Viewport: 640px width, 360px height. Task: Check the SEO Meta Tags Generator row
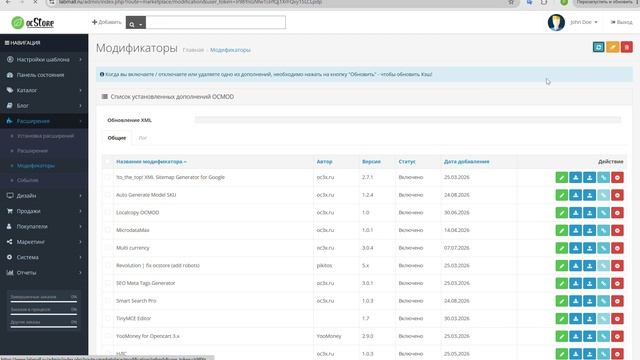108,283
